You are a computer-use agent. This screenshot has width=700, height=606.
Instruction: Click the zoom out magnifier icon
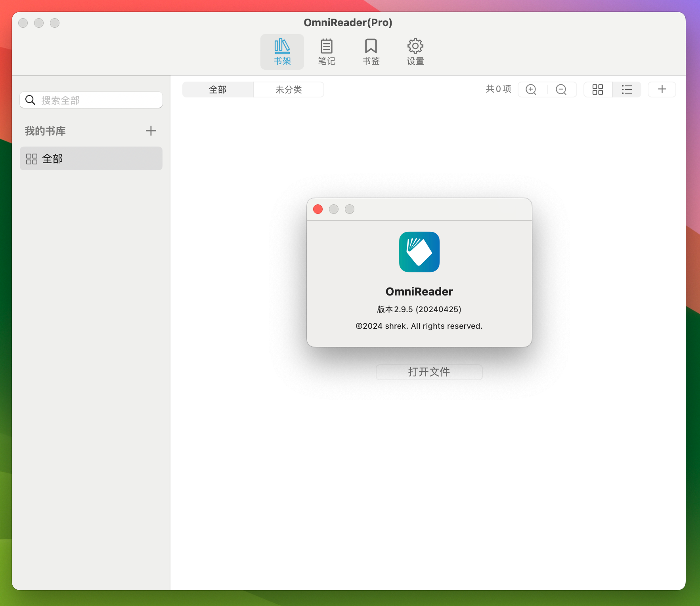[561, 90]
